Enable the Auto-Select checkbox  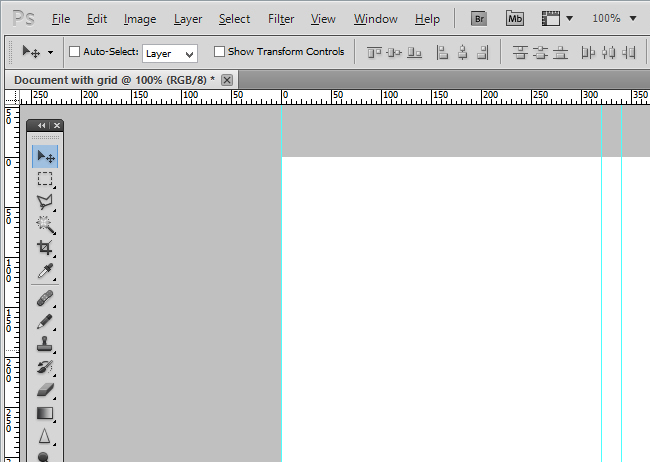pos(75,52)
